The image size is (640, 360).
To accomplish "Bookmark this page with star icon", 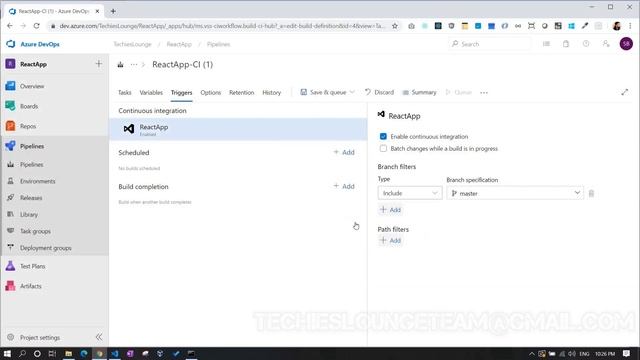I will click(395, 26).
